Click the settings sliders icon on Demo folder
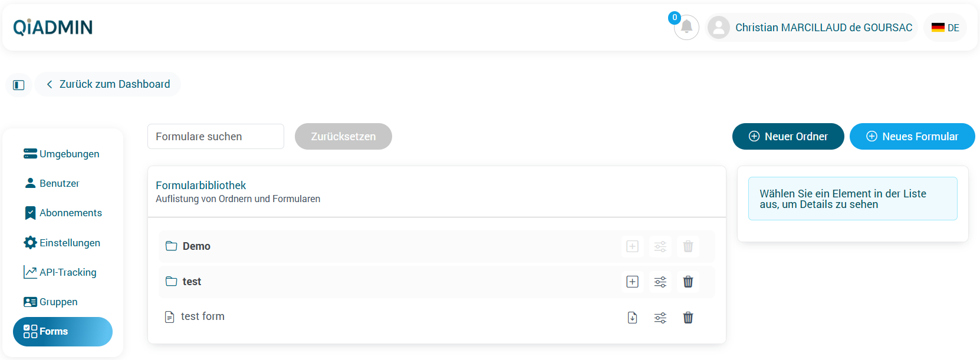This screenshot has width=980, height=360. [x=660, y=246]
